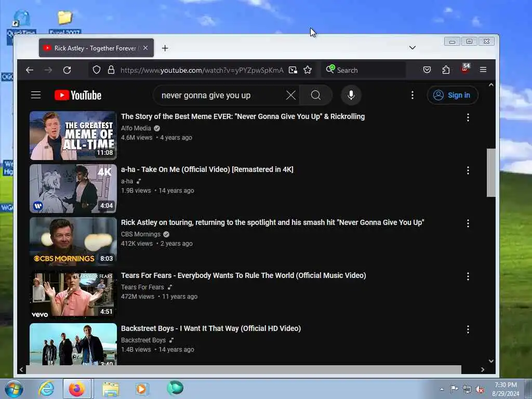
Task: Open the tracking protection shield icon
Action: pyautogui.click(x=97, y=70)
